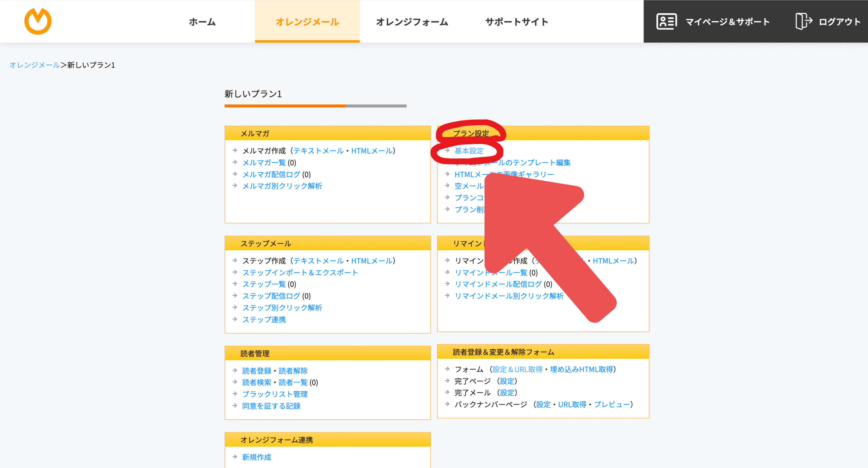Viewport: 868px width, 468px height.
Task: Create an HTMLメール newsletter under メルマガ作成
Action: [372, 151]
